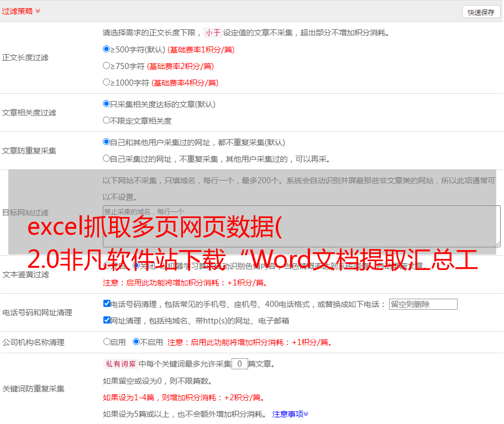Collapse the 过滤策略 section chevron
The image size is (504, 424).
pos(38,11)
